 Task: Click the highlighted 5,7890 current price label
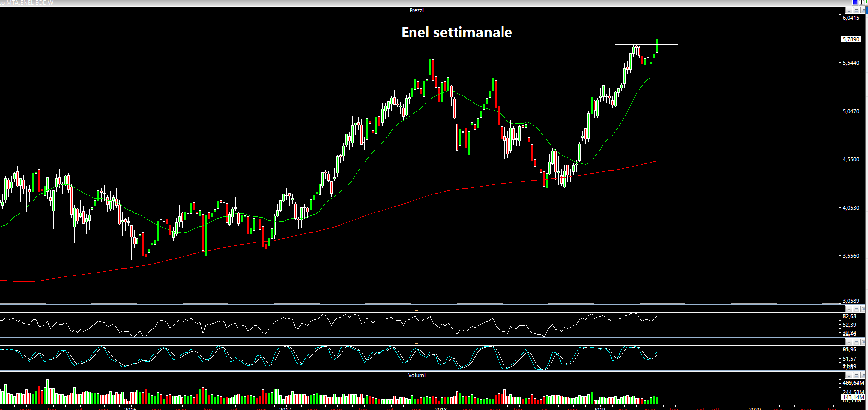click(851, 39)
